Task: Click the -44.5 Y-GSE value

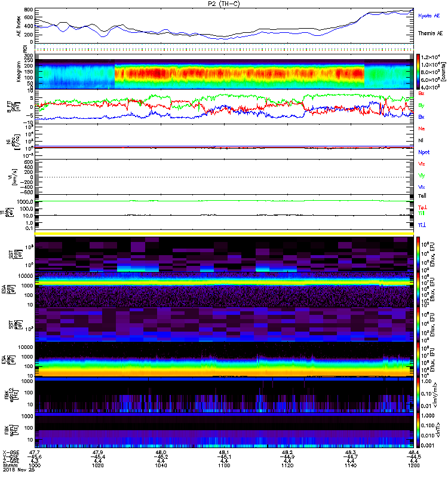Action: tap(413, 456)
